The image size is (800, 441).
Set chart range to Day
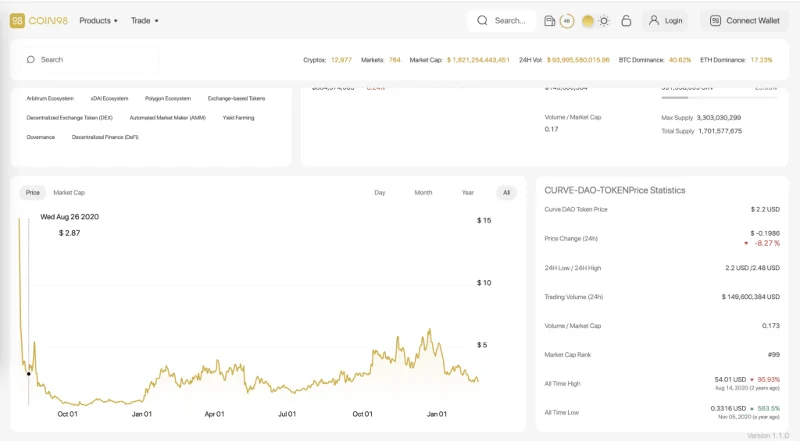[x=380, y=192]
